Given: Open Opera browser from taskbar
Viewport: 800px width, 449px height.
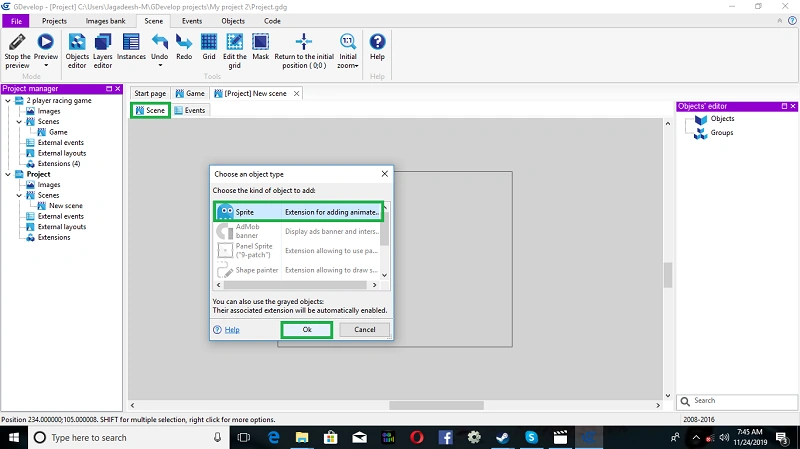Looking at the screenshot, I should click(417, 437).
